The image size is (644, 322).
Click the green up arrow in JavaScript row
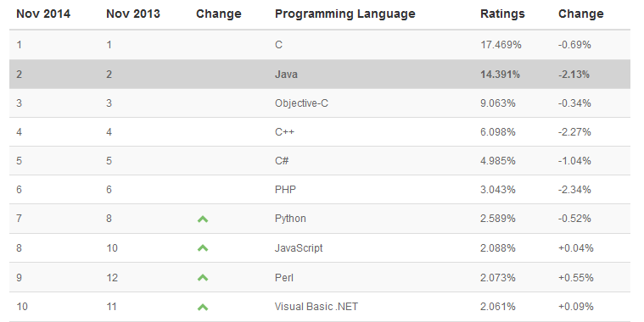click(x=203, y=248)
